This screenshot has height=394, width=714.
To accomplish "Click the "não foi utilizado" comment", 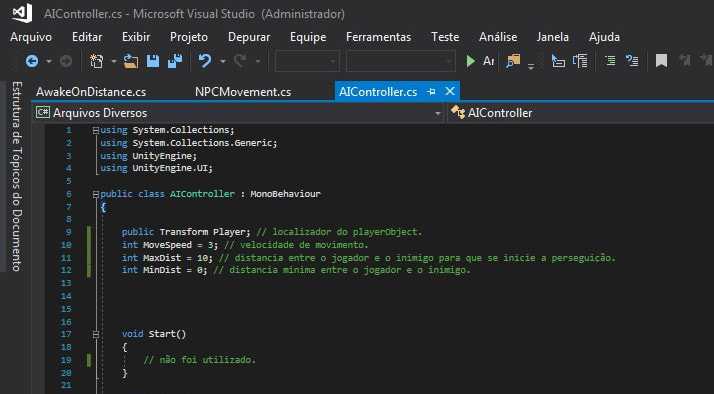I will [200, 360].
